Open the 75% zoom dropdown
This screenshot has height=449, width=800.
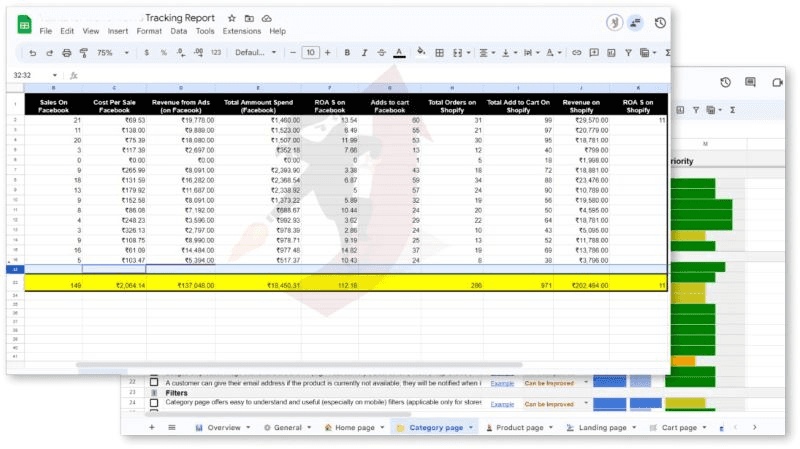point(112,53)
